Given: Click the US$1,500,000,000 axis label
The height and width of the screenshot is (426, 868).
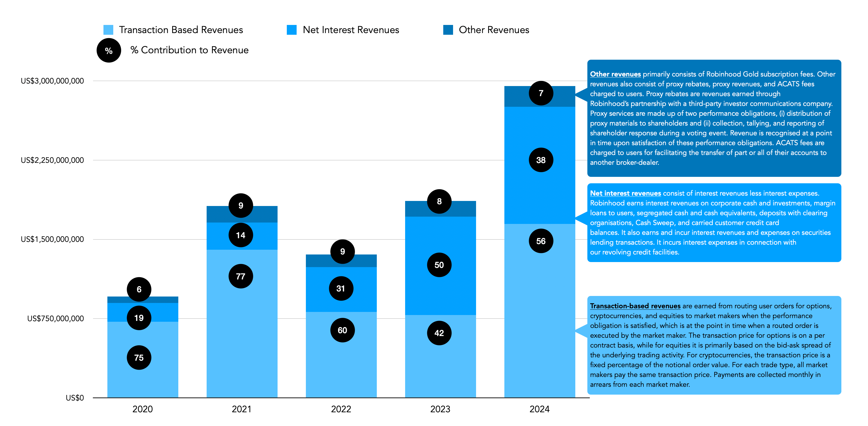Looking at the screenshot, I should point(52,239).
